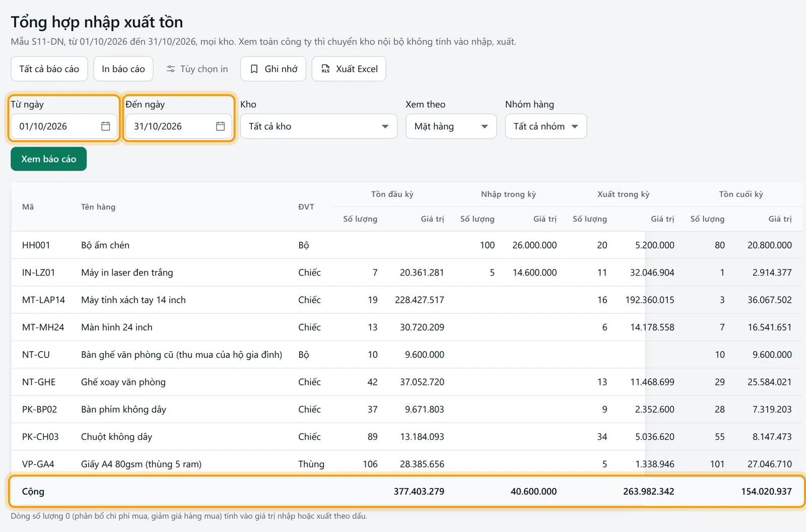Select item code VP-GA4
Viewport: 806px width, 532px height.
click(x=38, y=464)
